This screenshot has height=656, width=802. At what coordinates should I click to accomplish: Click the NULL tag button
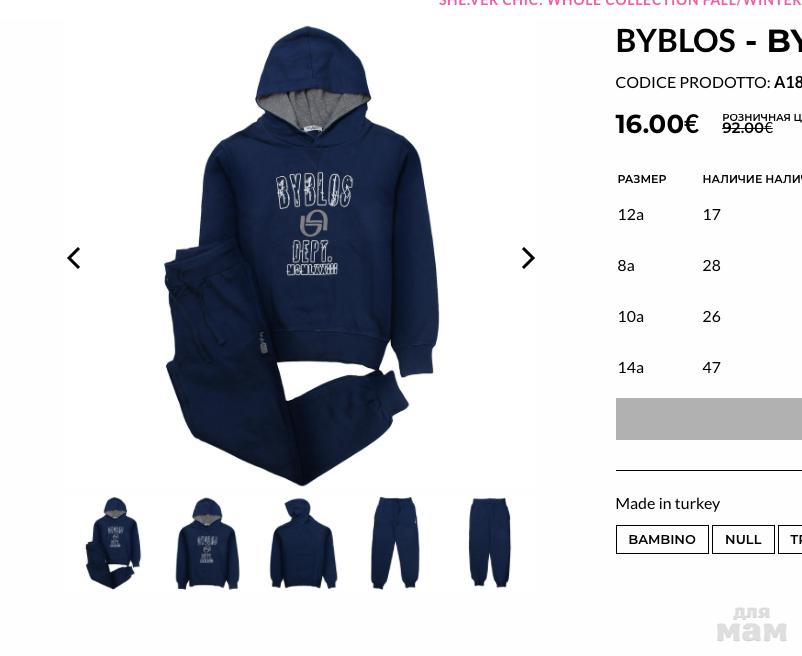click(x=743, y=539)
